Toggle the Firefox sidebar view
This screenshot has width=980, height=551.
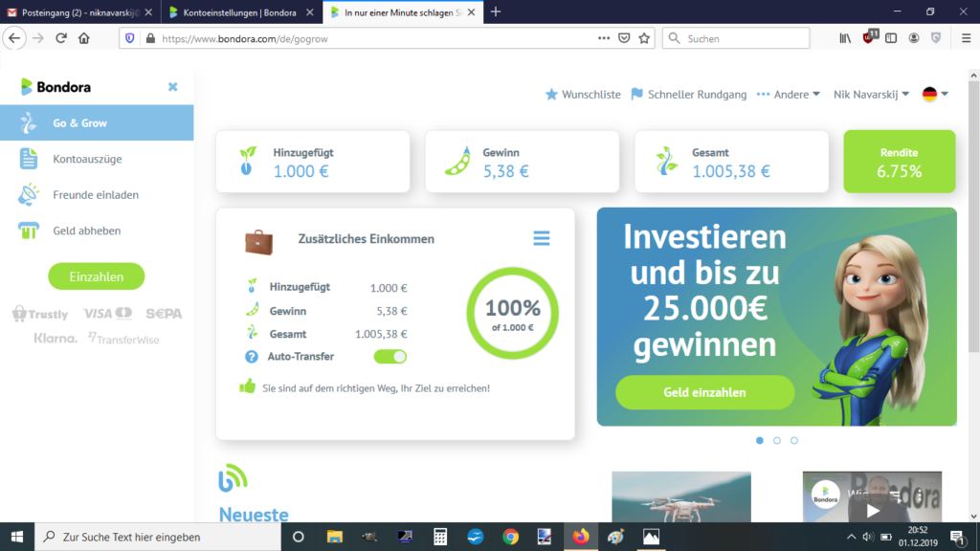pyautogui.click(x=891, y=38)
